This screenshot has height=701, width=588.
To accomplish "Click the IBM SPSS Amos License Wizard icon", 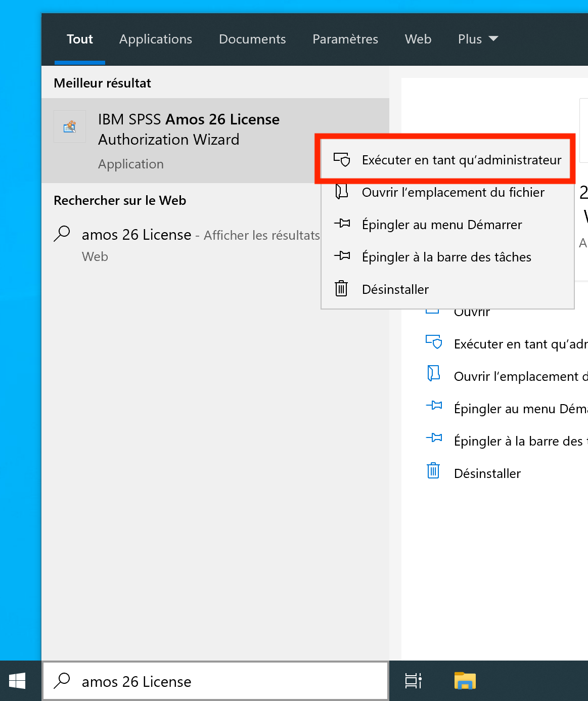I will pyautogui.click(x=70, y=126).
